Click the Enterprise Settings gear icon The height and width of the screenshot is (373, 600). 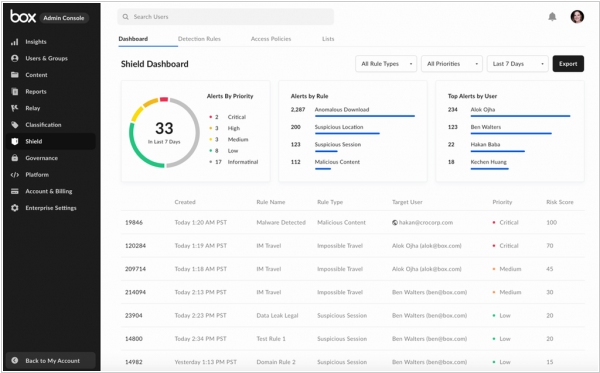15,208
